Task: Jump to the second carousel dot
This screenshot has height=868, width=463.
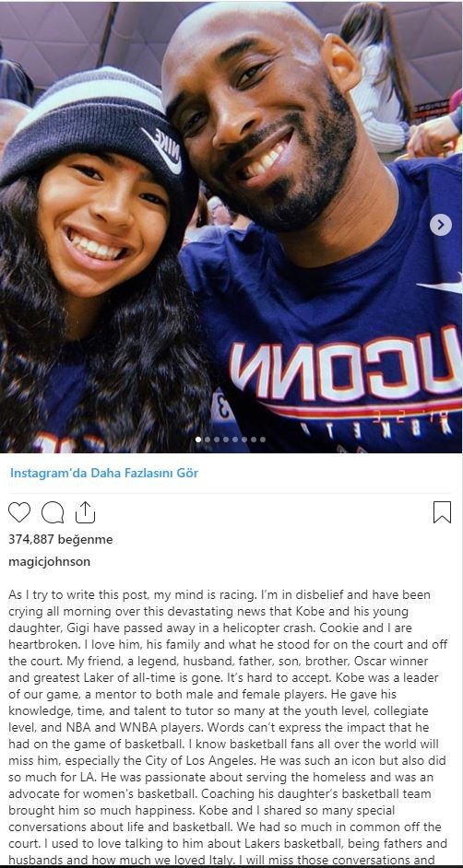Action: pyautogui.click(x=208, y=440)
